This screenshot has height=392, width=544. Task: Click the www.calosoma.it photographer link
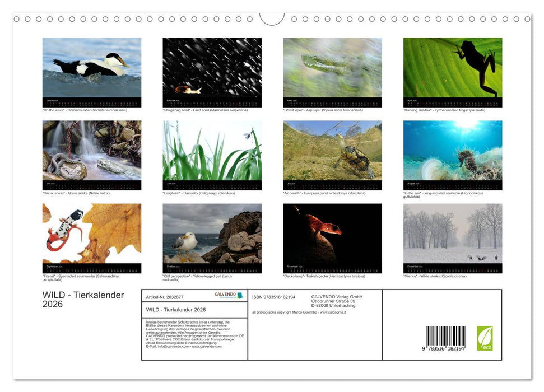[333, 312]
